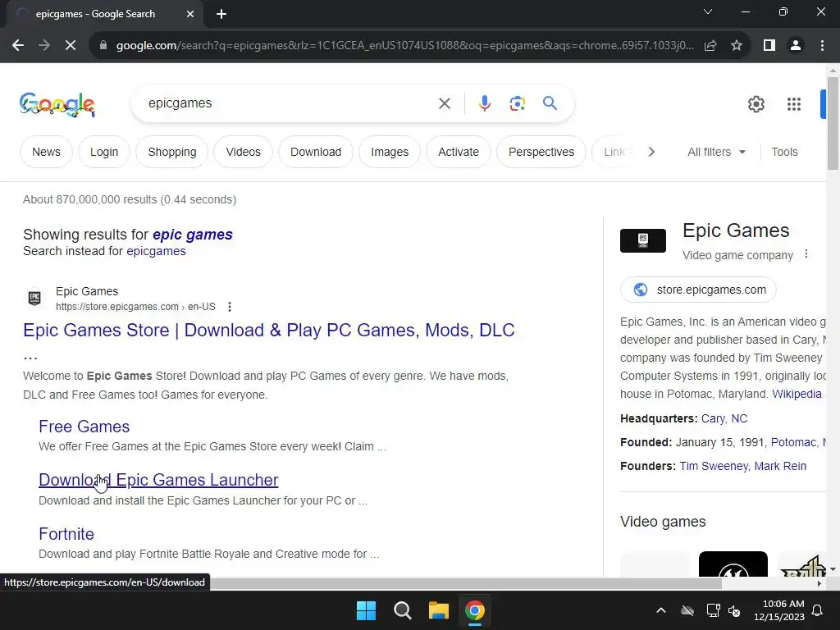
Task: Click the Cary, NC headquarters link
Action: tap(724, 418)
